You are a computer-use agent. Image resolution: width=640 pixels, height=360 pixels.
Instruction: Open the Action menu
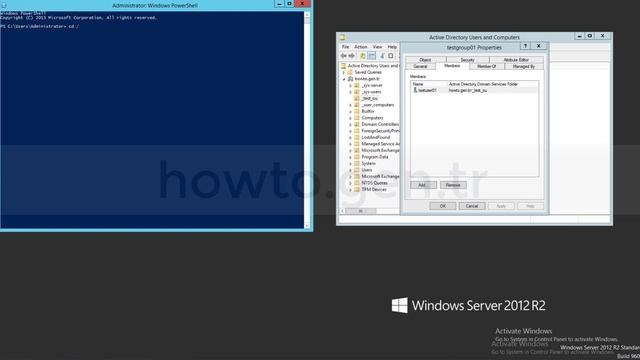tap(360, 47)
